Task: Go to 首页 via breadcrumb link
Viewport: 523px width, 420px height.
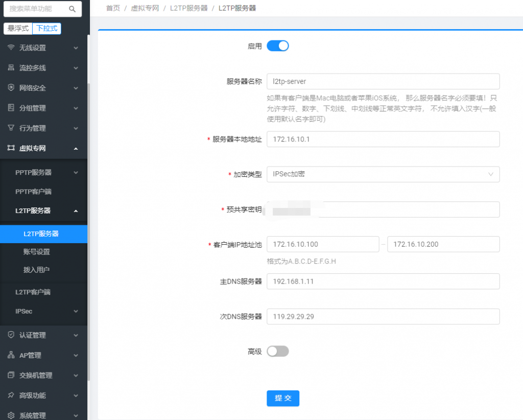Action: pos(113,8)
